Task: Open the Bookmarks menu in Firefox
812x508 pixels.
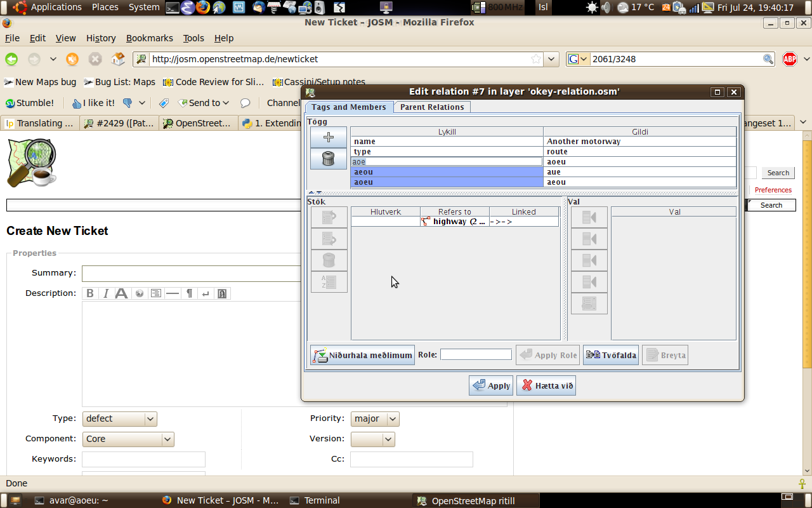Action: coord(149,38)
